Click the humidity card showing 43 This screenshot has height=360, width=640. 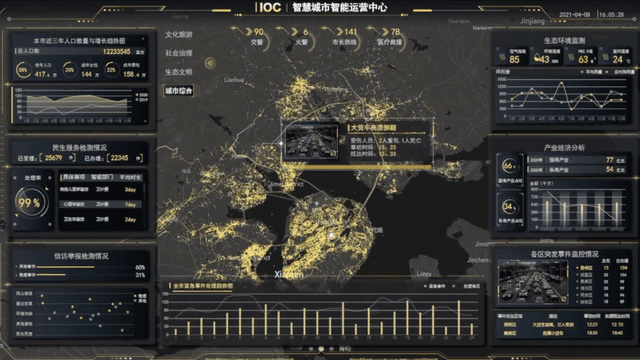click(547, 56)
